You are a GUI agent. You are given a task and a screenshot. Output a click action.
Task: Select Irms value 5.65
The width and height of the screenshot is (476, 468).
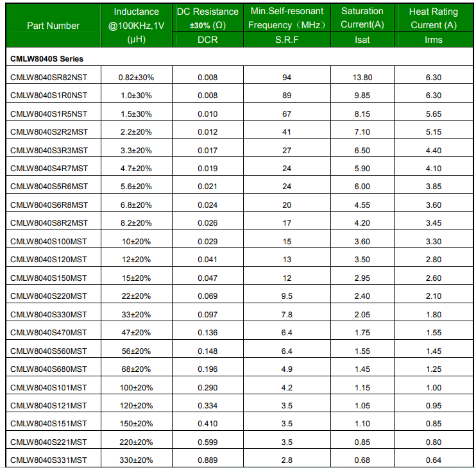434,113
